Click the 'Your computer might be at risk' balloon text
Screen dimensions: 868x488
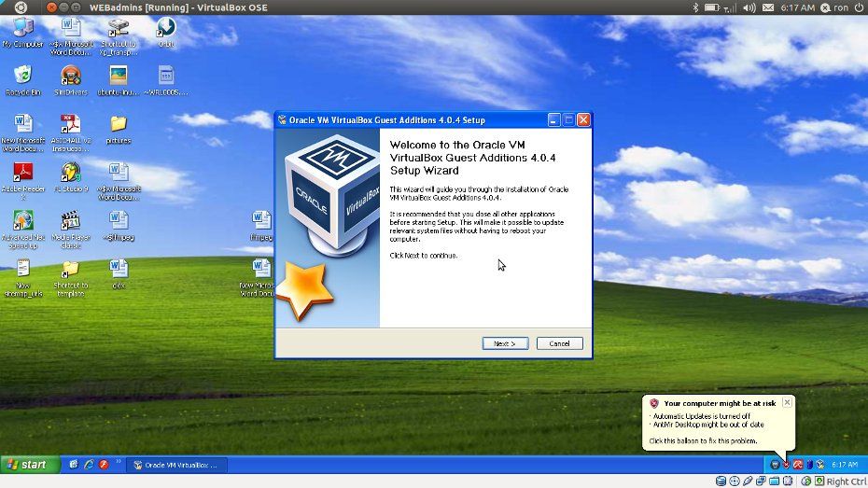(x=720, y=403)
